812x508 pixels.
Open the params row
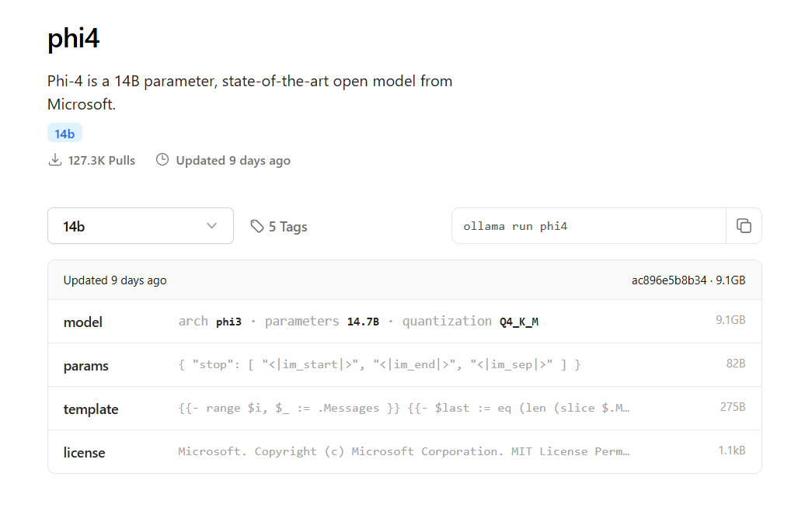[x=405, y=364]
